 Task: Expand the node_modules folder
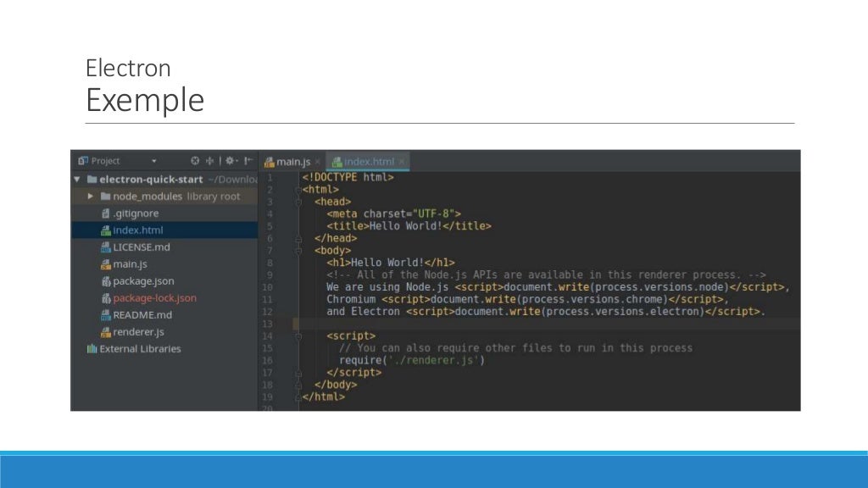pyautogui.click(x=90, y=196)
